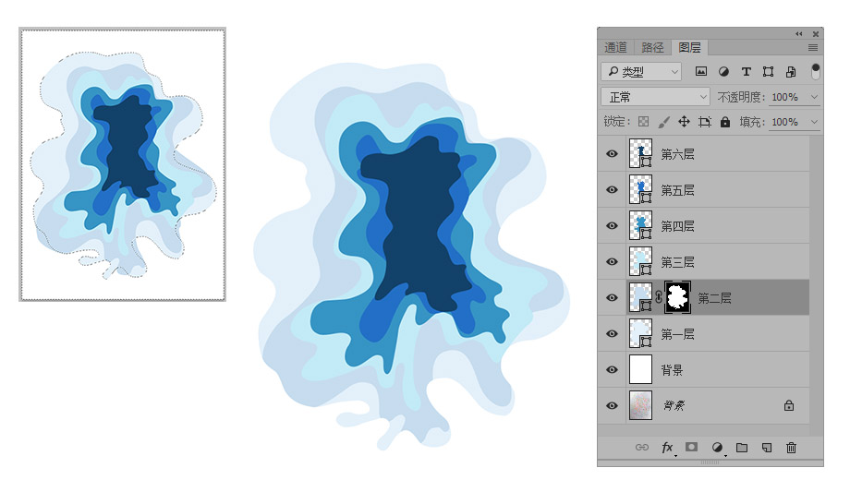Click the layers panel vertical scrollbar
The width and height of the screenshot is (850, 504).
816,285
